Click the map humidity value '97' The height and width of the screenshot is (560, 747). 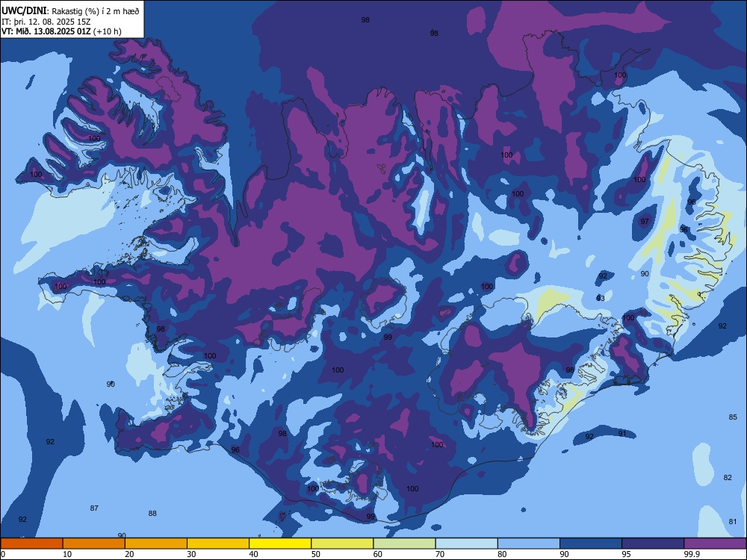pyautogui.click(x=645, y=222)
